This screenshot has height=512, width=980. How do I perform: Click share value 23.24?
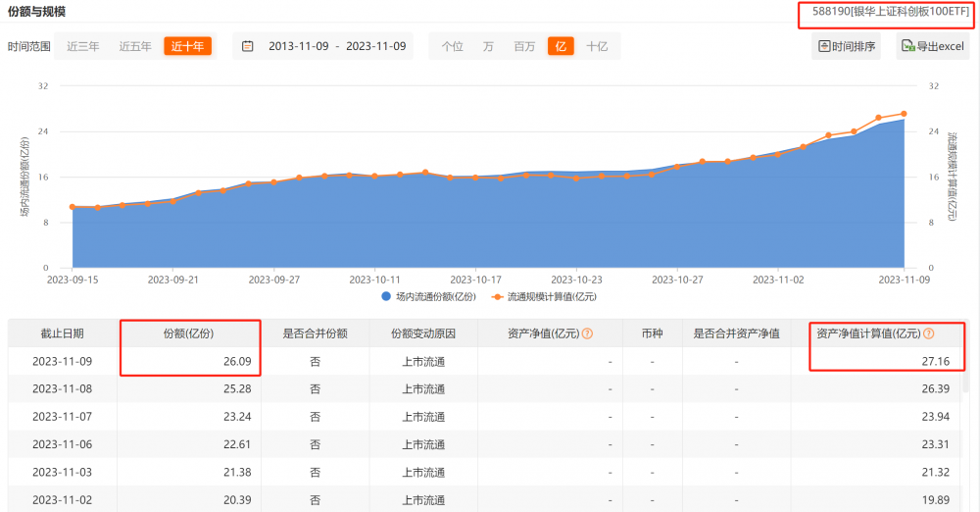tap(237, 416)
